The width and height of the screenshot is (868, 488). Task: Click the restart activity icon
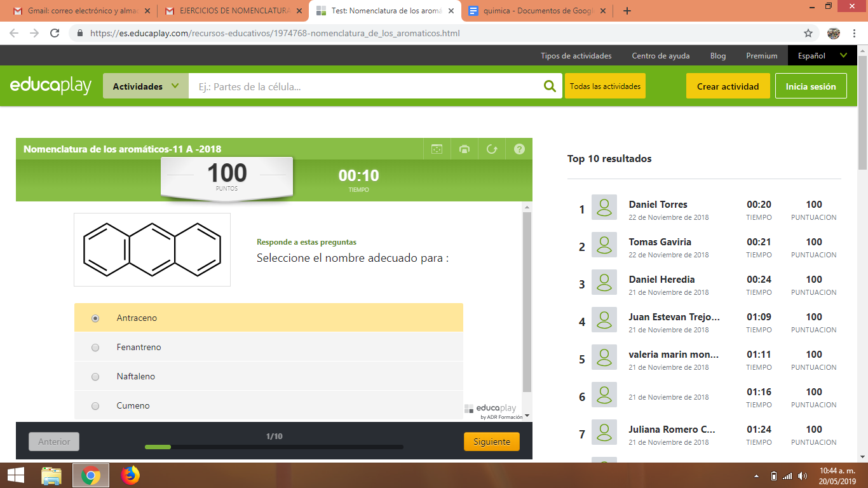[492, 149]
